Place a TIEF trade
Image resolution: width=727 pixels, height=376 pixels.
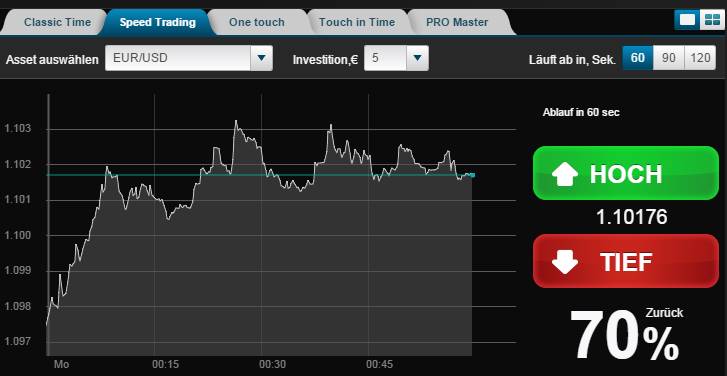click(625, 261)
